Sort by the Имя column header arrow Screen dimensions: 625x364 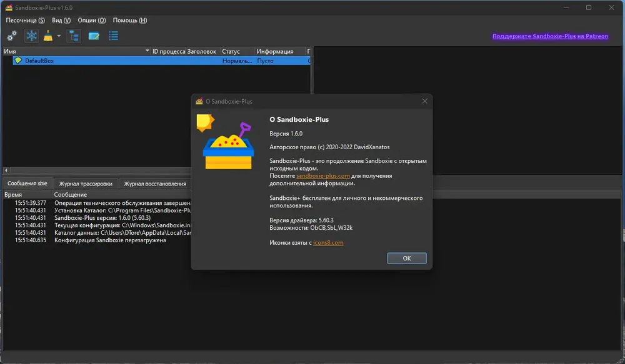coord(147,51)
